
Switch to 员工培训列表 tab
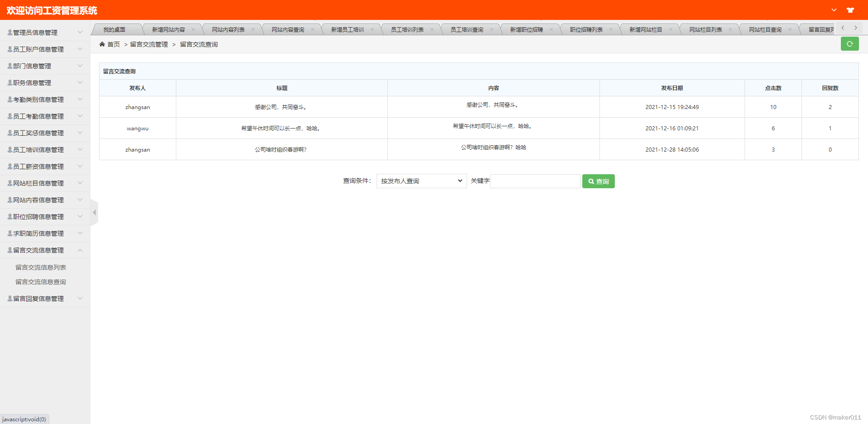pos(407,30)
